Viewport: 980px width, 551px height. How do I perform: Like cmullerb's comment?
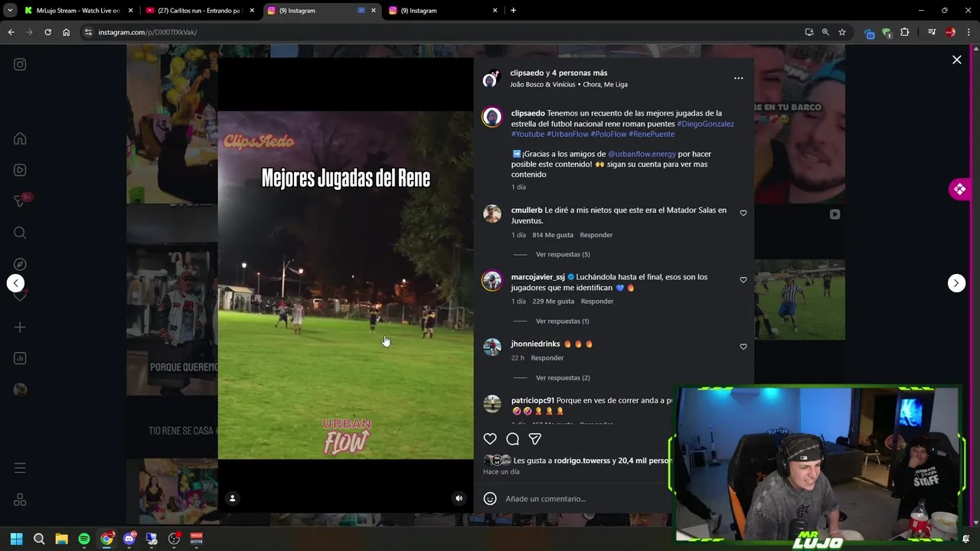click(x=743, y=214)
